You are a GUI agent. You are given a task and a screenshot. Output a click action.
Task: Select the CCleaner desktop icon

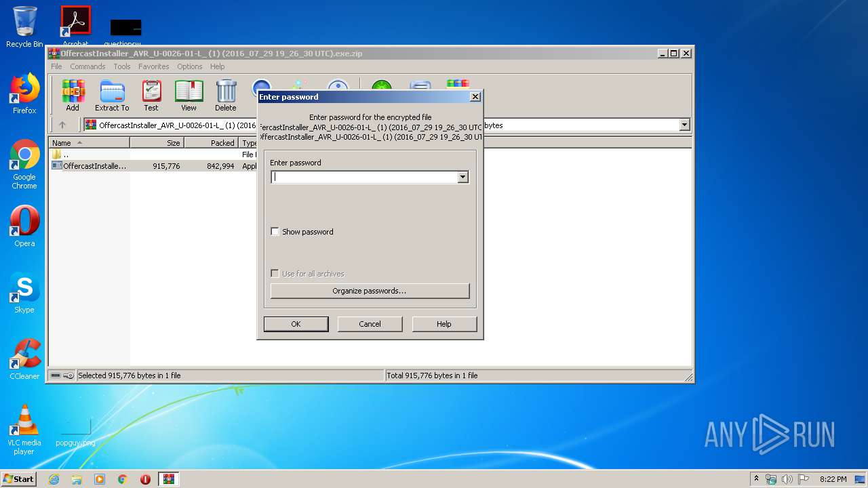coord(24,359)
